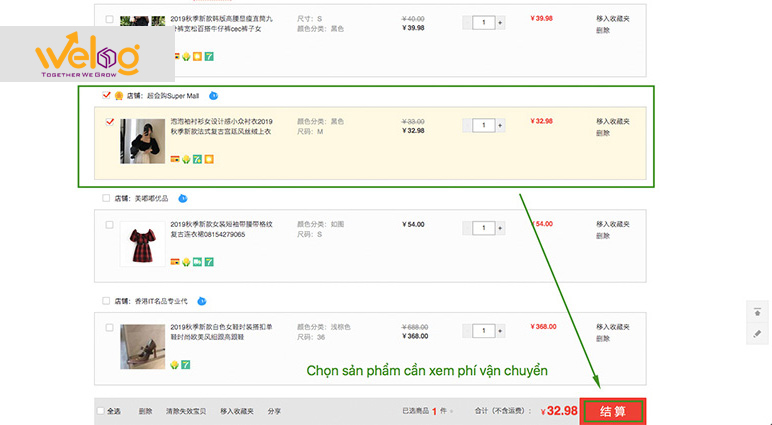
Task: Click green 7-day return icon under plaid dress
Action: 209,262
